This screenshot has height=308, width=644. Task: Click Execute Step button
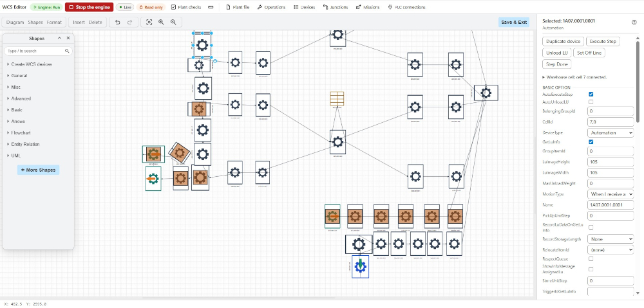603,41
